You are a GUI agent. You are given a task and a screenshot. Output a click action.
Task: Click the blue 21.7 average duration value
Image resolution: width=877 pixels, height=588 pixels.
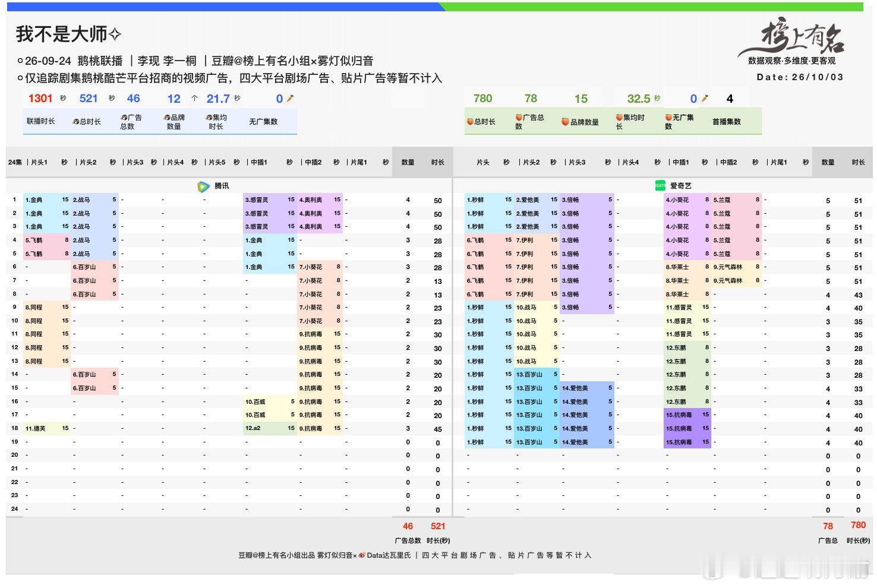[x=218, y=99]
